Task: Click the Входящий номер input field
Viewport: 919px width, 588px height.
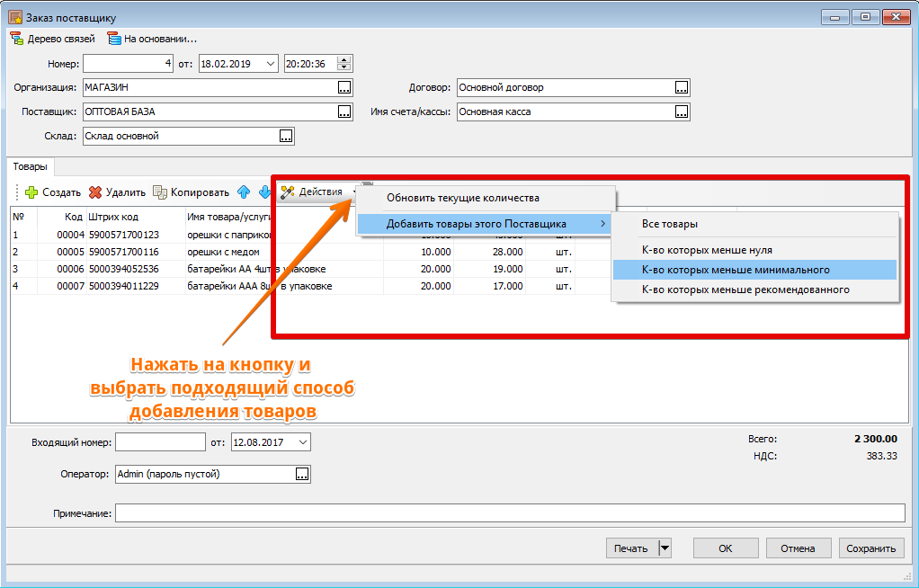Action: tap(161, 442)
